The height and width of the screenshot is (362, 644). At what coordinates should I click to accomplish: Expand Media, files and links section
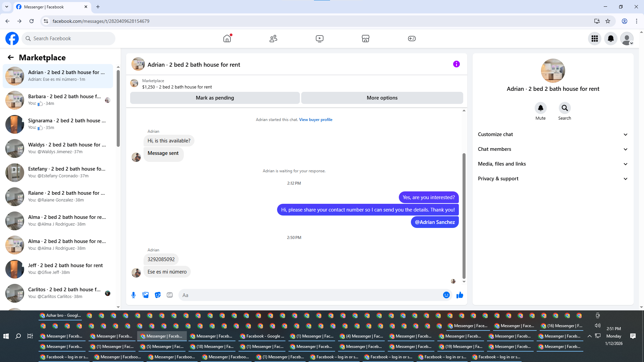[x=552, y=164]
